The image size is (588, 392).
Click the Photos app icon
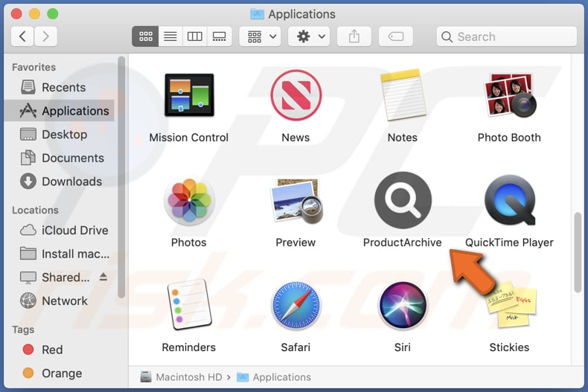coord(189,202)
